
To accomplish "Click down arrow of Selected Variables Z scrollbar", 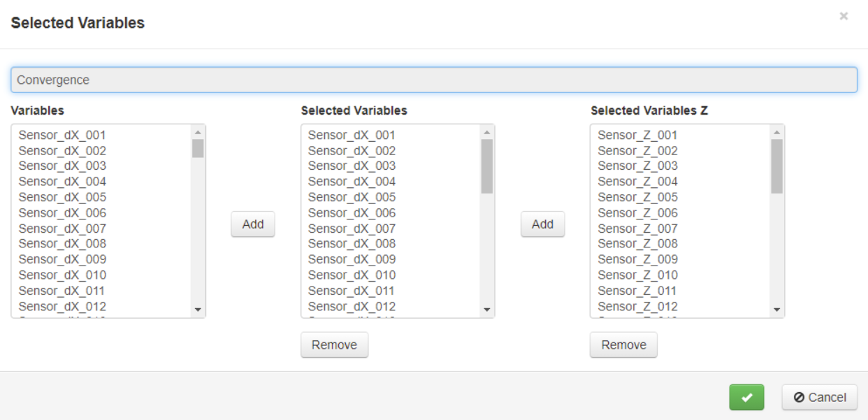I will 776,310.
